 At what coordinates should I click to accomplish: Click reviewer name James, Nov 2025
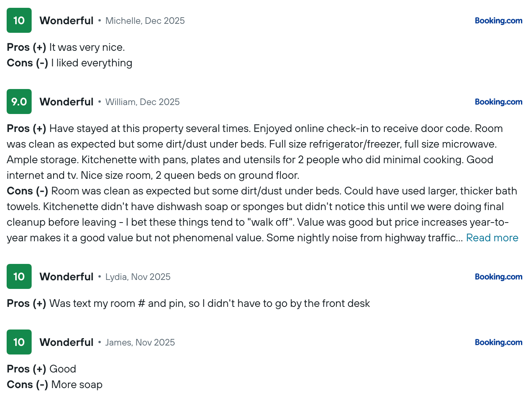point(140,342)
